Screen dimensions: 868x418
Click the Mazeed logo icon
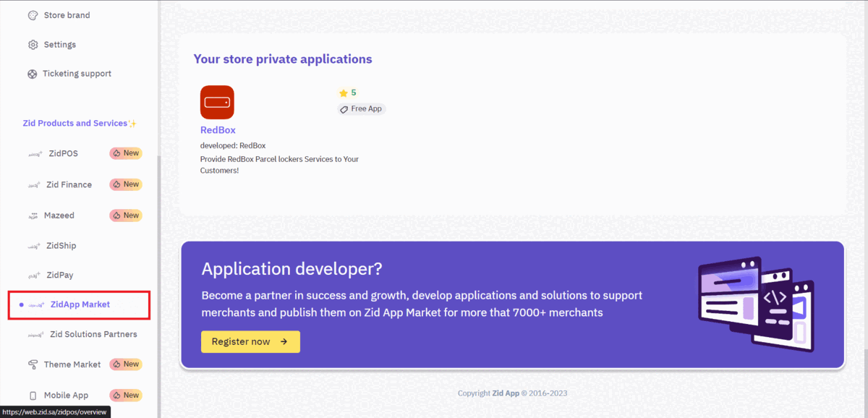pyautogui.click(x=34, y=216)
